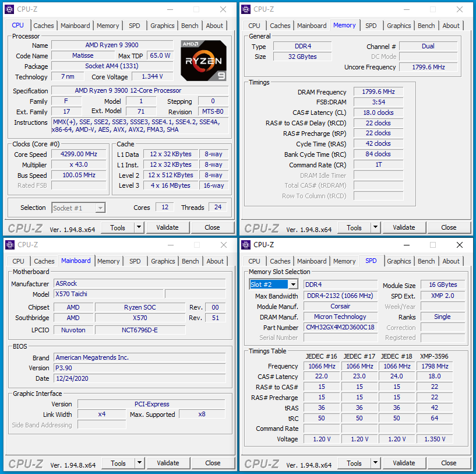The image size is (476, 474).
Task: Click the BIOS Version field showing P3.90
Action: [139, 368]
